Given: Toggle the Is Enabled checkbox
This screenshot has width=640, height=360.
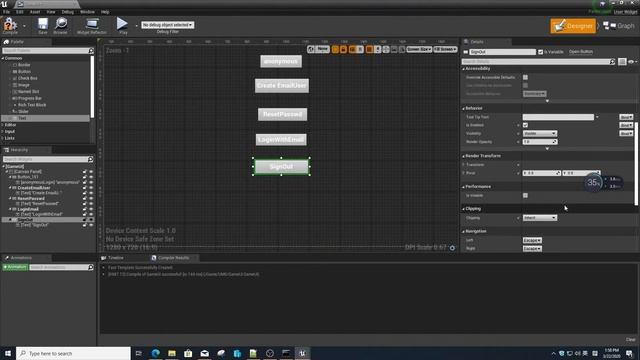Looking at the screenshot, I should 525,125.
